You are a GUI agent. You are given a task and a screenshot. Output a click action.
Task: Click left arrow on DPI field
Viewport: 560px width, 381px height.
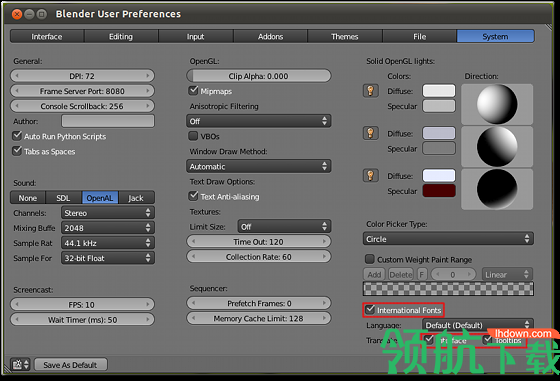17,76
